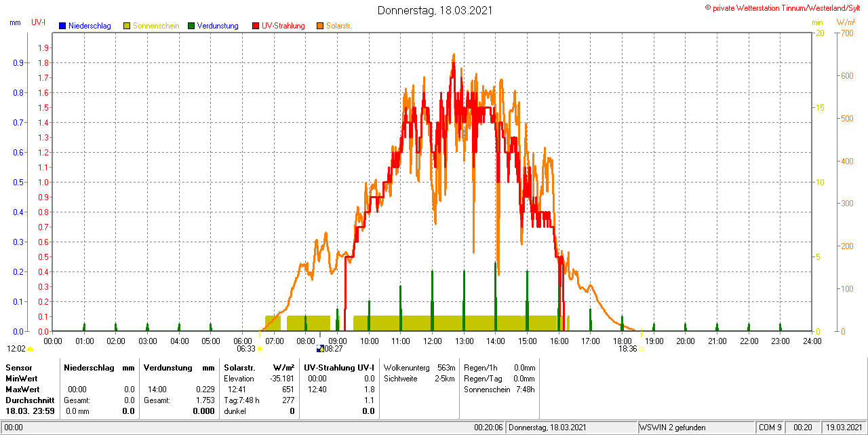Click the COM 9 status bar panel
868x435 pixels.
[x=771, y=428]
